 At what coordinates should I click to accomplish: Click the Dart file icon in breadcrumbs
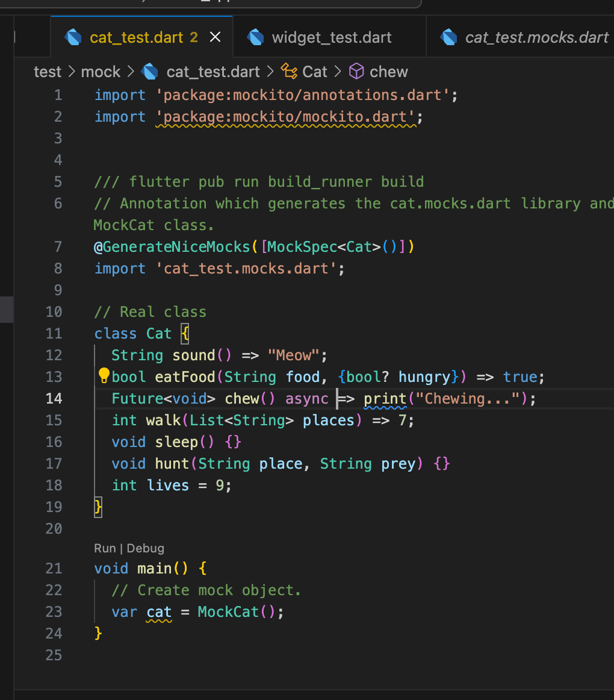point(149,72)
